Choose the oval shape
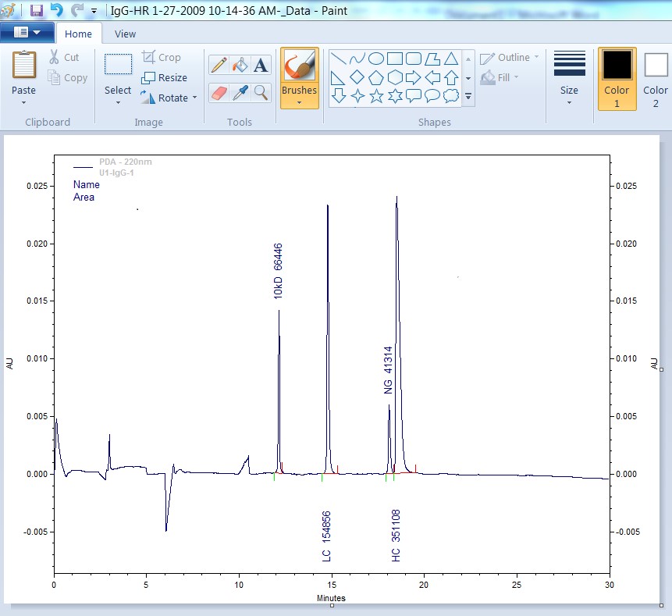 point(376,59)
